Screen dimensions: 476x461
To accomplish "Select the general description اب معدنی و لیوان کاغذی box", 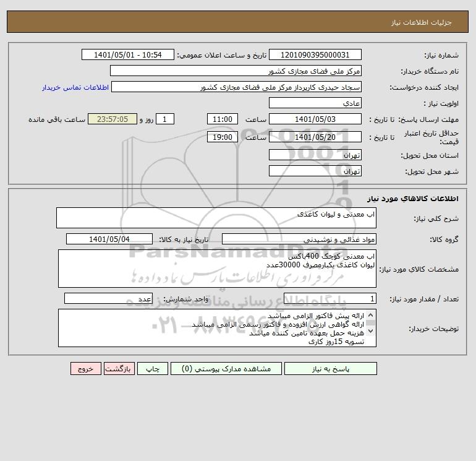I will coord(216,218).
